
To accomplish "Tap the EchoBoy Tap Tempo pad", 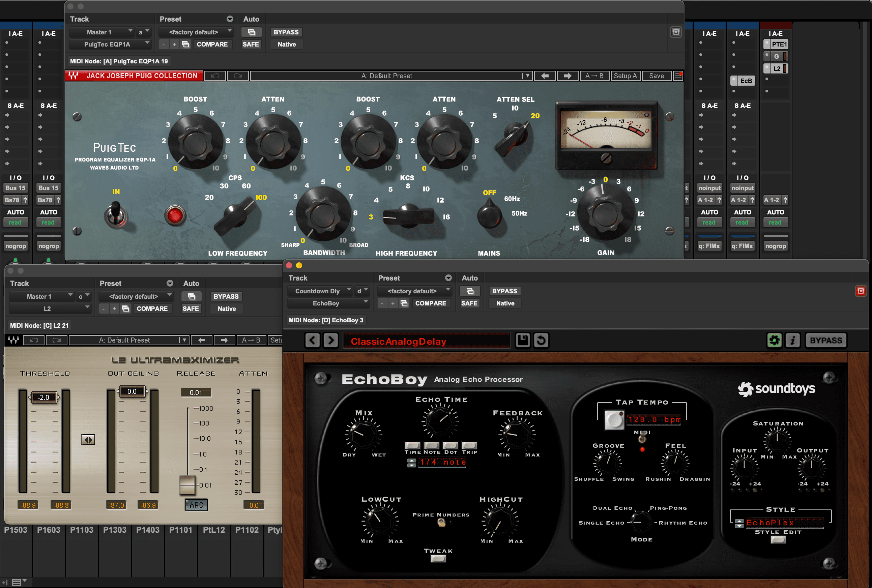I will pos(614,420).
